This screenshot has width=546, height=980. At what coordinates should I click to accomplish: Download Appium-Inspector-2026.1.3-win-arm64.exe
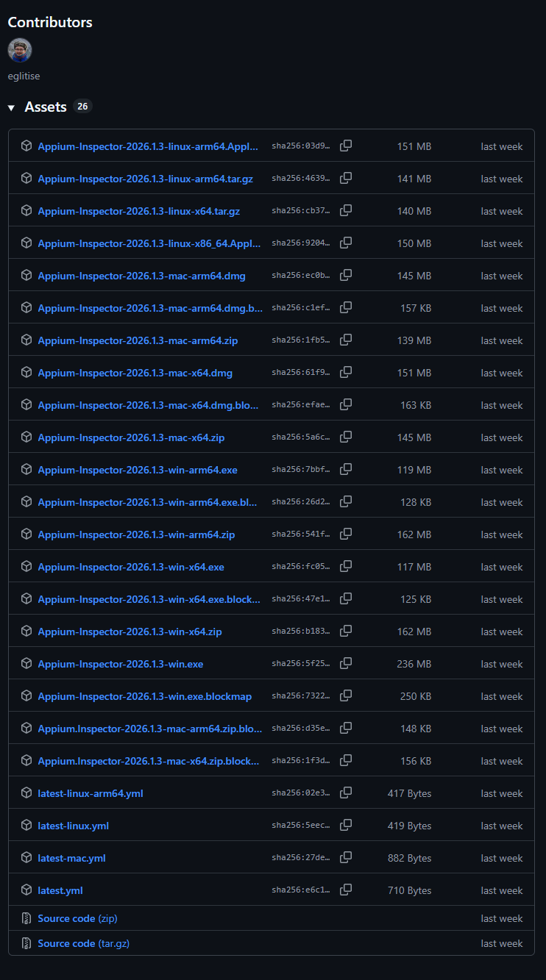[x=138, y=470]
